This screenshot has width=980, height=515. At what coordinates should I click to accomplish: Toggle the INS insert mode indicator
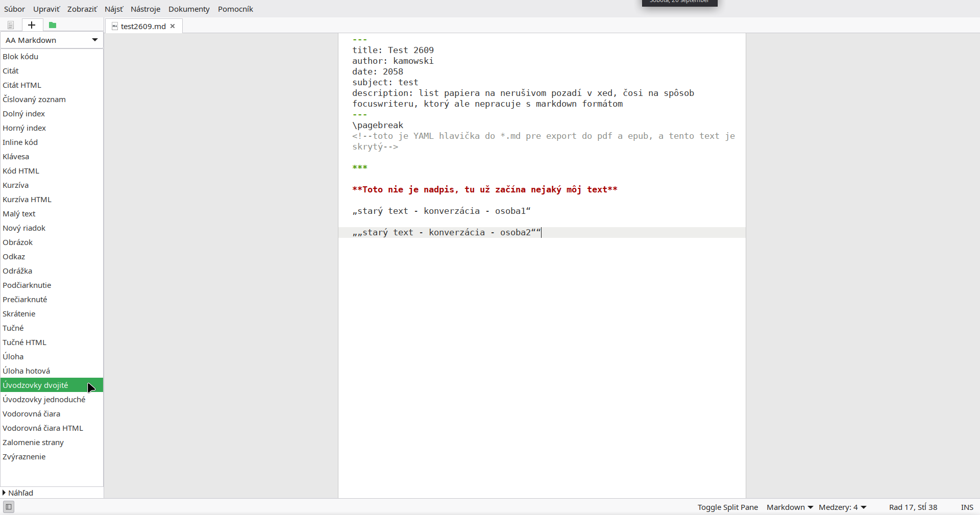(x=967, y=507)
